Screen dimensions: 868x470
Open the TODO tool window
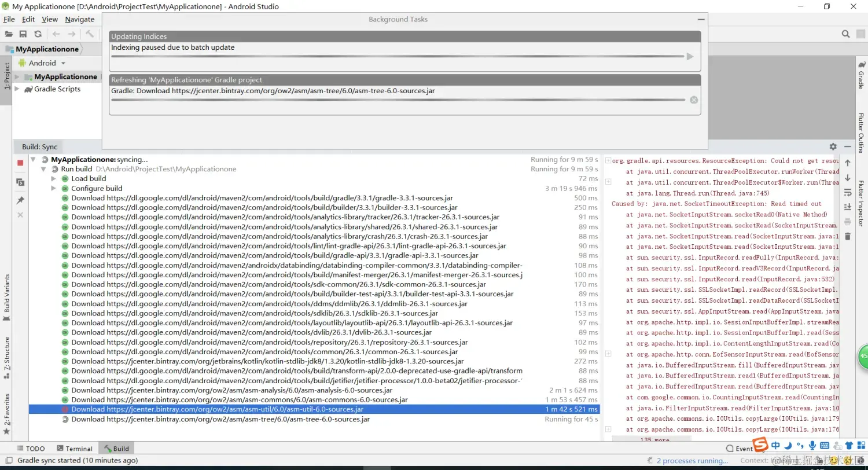click(31, 449)
